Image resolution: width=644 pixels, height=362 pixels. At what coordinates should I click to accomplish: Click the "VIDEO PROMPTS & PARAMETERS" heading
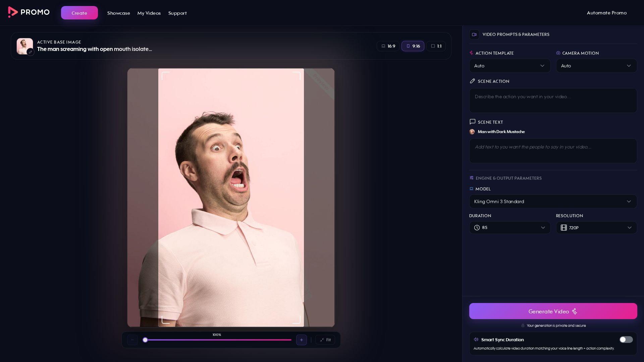click(x=516, y=35)
